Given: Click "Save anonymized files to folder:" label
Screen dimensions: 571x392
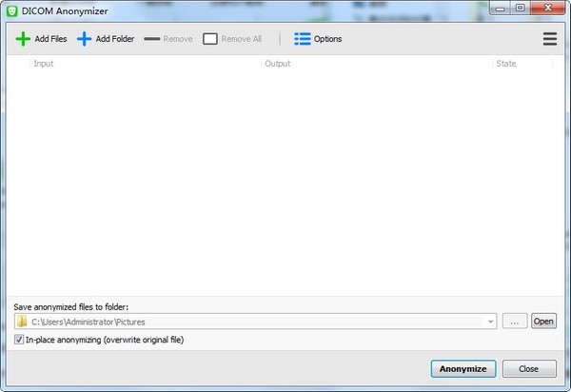Looking at the screenshot, I should [x=71, y=307].
